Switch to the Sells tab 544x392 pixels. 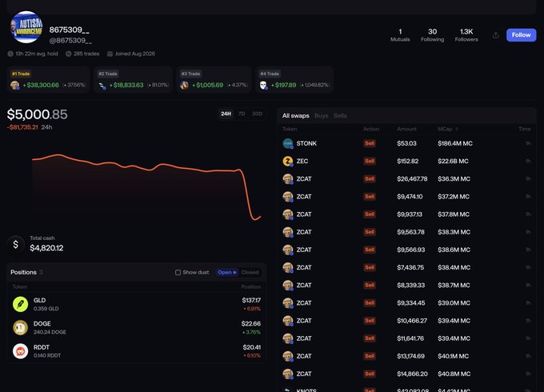point(340,115)
